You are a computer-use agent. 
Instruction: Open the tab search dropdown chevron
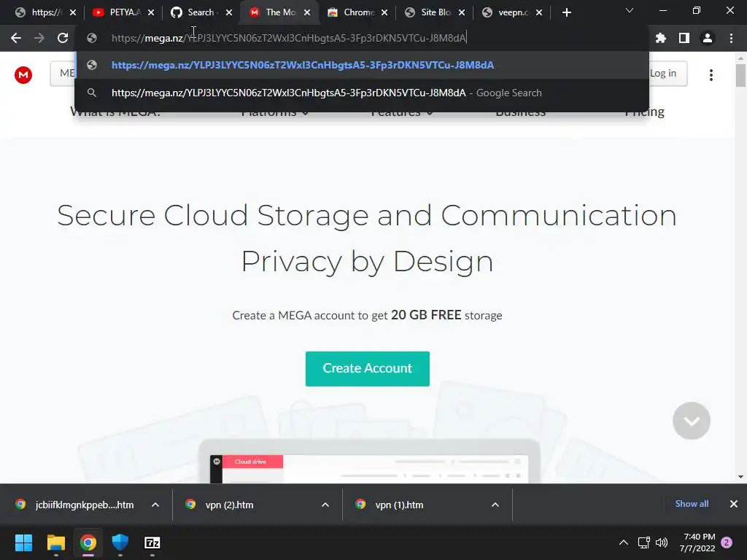[x=630, y=10]
